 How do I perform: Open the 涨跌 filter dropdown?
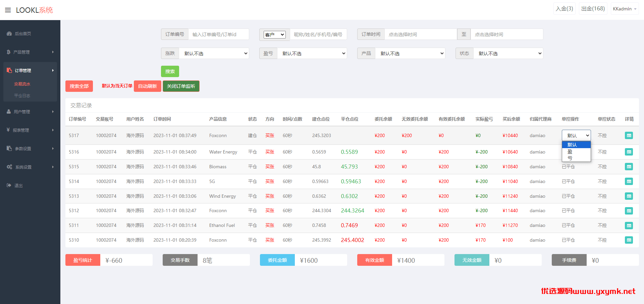click(x=214, y=53)
